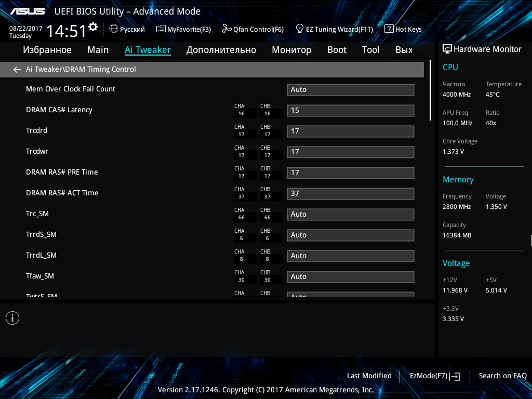This screenshot has height=399, width=532.
Task: Select the TrrdS_SM row label
Action: (41, 234)
